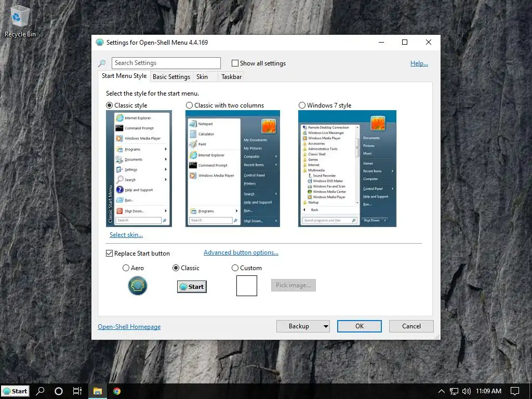The width and height of the screenshot is (532, 399).
Task: Click the Pick image... button
Action: click(293, 285)
